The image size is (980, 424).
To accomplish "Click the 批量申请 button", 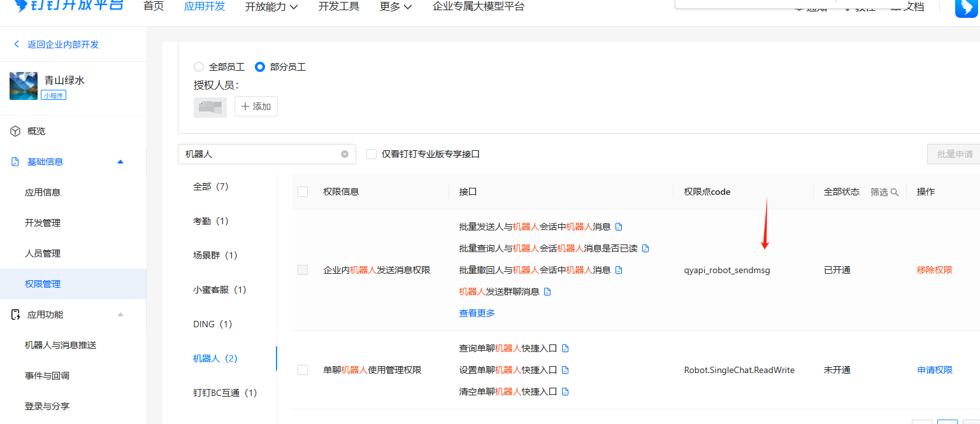I will point(954,154).
